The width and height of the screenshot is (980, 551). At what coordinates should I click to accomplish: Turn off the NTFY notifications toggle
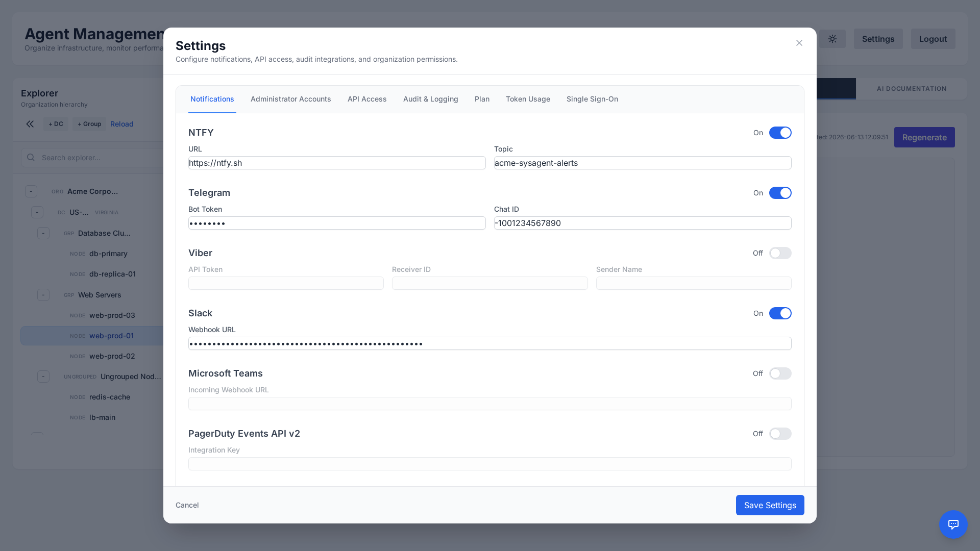[780, 133]
